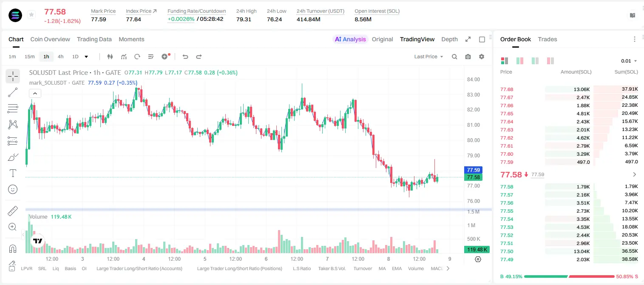644x285 pixels.
Task: Toggle favorite star for SOL
Action: (x=31, y=15)
